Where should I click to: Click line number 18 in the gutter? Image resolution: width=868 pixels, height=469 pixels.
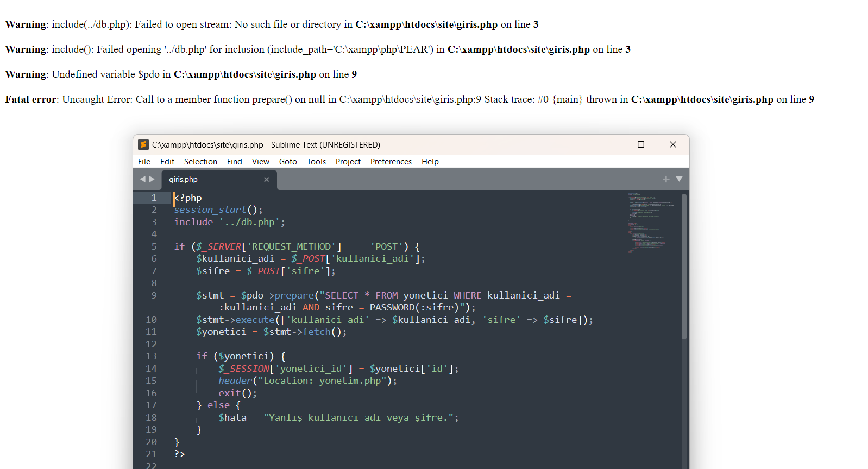[151, 417]
